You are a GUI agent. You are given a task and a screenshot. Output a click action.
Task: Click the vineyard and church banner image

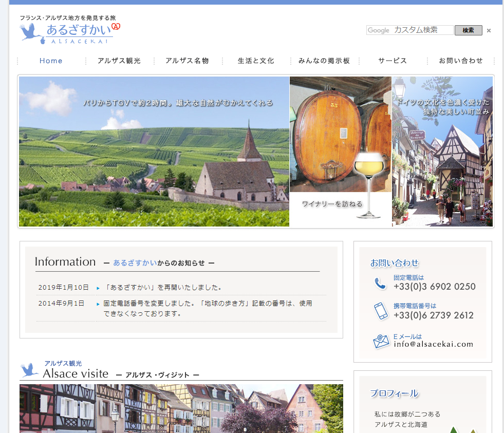point(154,152)
